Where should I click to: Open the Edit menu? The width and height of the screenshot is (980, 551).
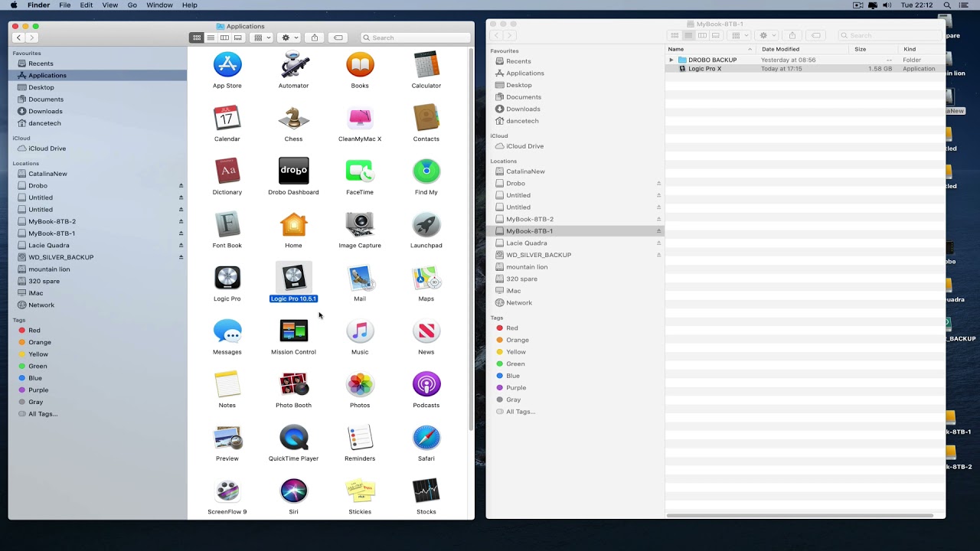[x=87, y=5]
